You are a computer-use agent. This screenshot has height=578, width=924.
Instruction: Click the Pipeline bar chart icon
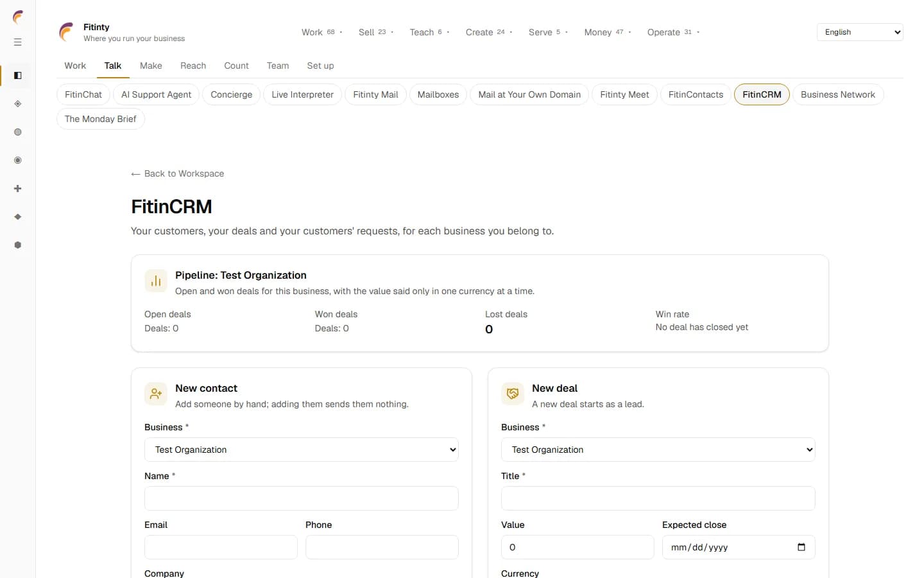point(156,281)
